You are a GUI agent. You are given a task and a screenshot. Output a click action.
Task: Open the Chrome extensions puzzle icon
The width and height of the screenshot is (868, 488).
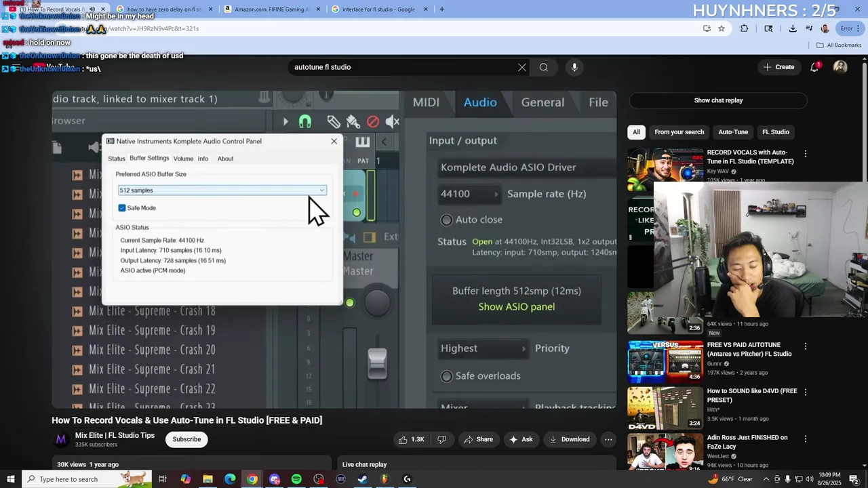click(x=745, y=28)
